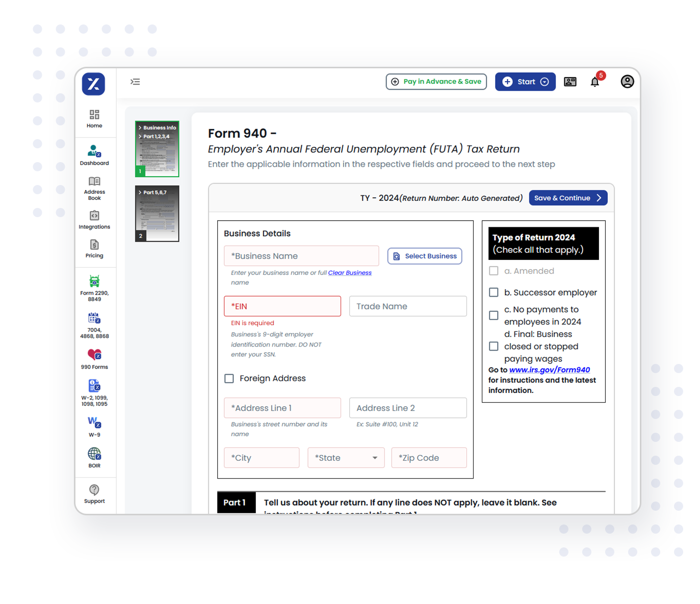The width and height of the screenshot is (700, 604).
Task: Expand the Start button menu
Action: 545,82
